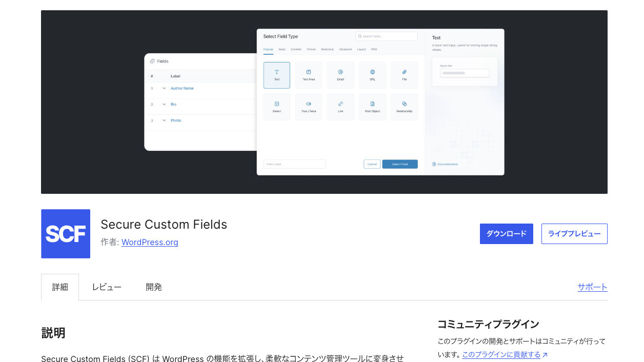Open the WordPress.org author link

point(150,242)
